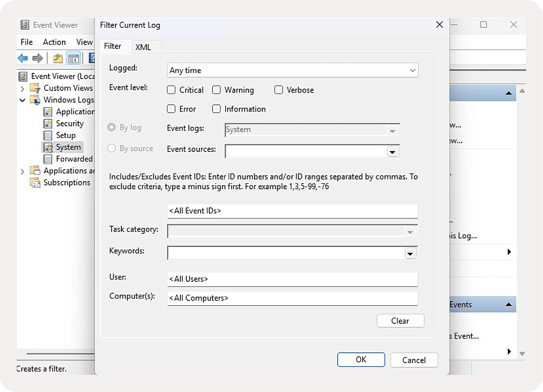This screenshot has width=543, height=392.
Task: Click the Actions pane vertical scrollbar
Action: tap(522, 221)
